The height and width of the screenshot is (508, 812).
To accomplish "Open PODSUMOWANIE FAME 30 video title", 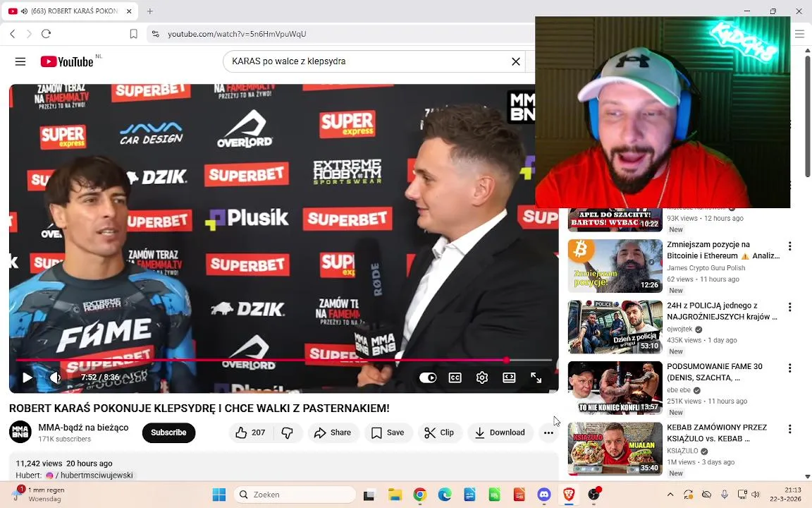I will point(715,372).
